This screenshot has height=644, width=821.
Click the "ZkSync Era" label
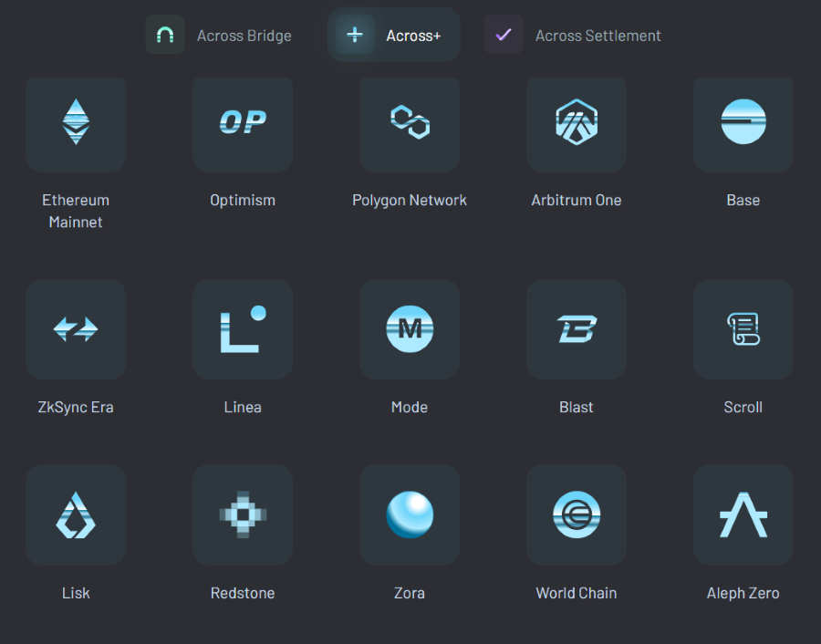click(76, 408)
